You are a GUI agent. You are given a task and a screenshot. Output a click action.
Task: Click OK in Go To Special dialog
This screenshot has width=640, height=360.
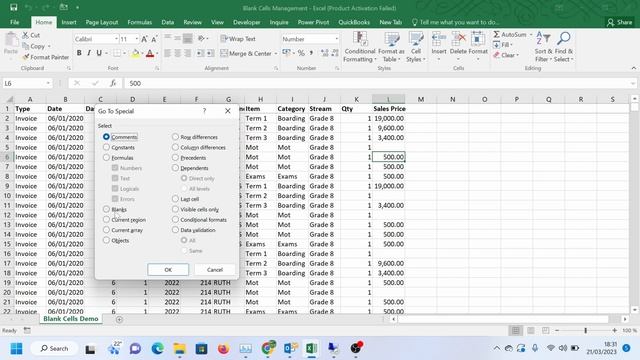click(x=168, y=269)
